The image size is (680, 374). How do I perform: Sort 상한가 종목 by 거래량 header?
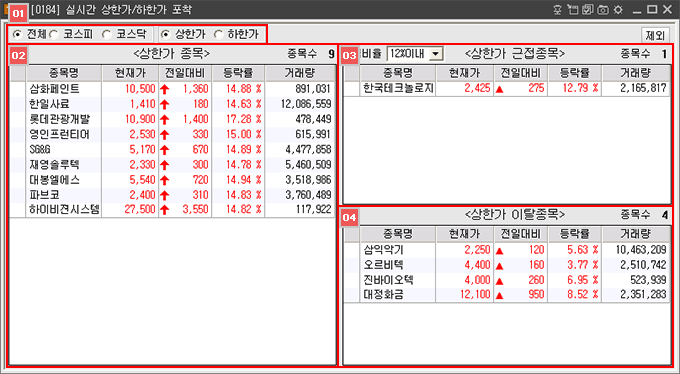pos(300,73)
